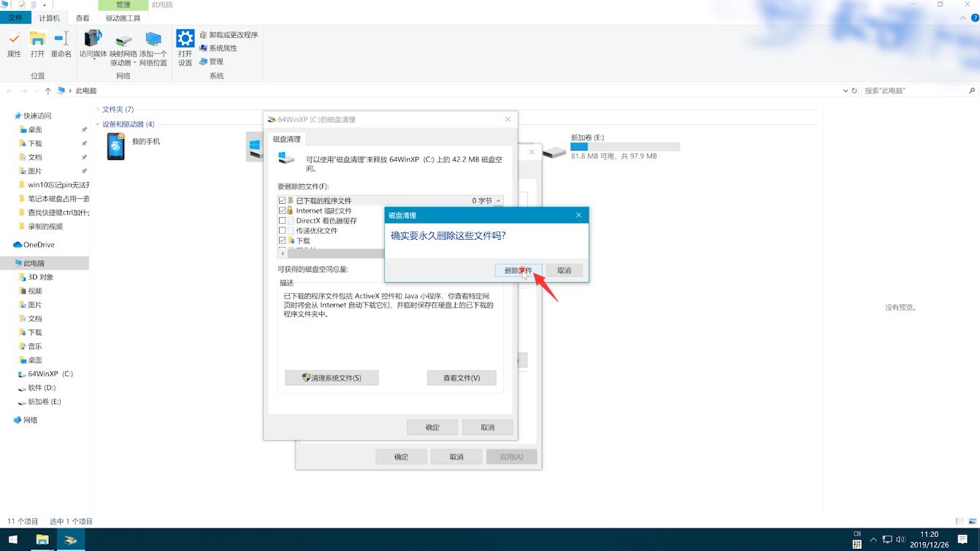Click 卸载或更改程序 uninstall programs
980x551 pixels.
229,35
